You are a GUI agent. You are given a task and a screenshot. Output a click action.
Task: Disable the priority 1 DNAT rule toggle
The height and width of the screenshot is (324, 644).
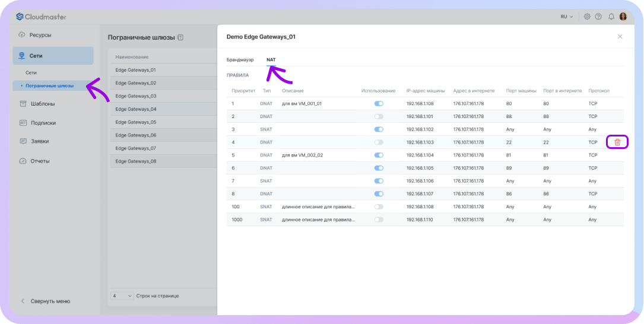[379, 104]
